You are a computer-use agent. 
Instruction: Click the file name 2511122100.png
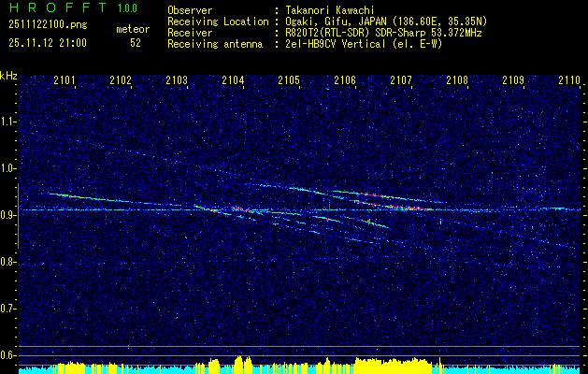48,25
